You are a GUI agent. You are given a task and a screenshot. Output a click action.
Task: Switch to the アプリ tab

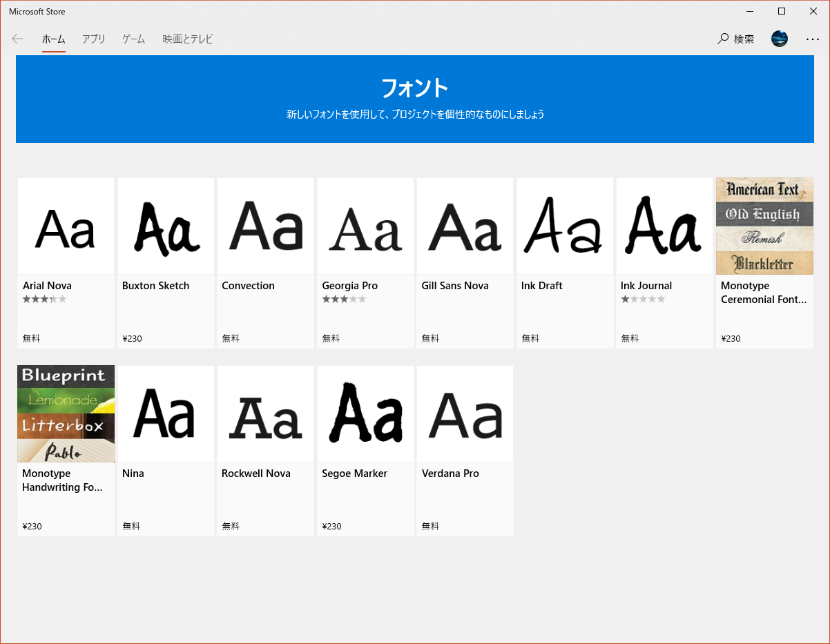click(x=93, y=39)
